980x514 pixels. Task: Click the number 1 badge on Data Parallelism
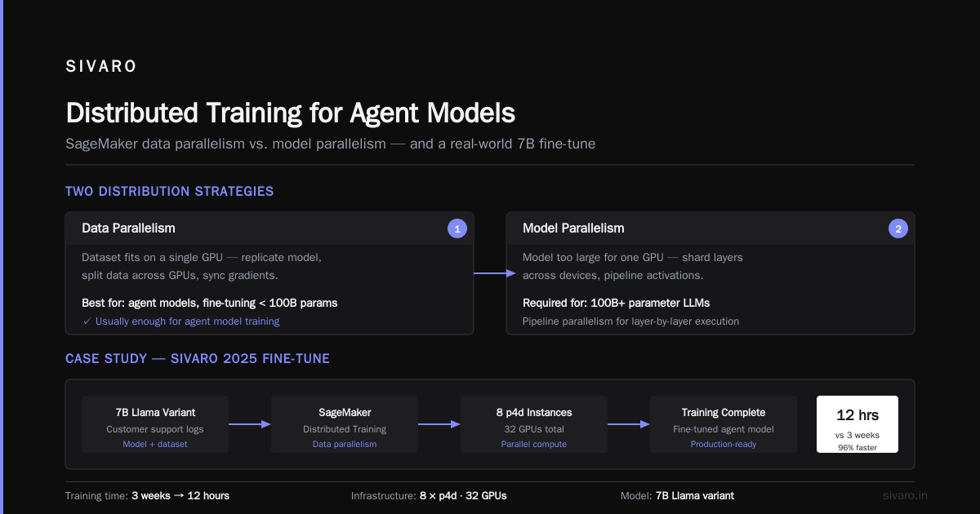[457, 229]
